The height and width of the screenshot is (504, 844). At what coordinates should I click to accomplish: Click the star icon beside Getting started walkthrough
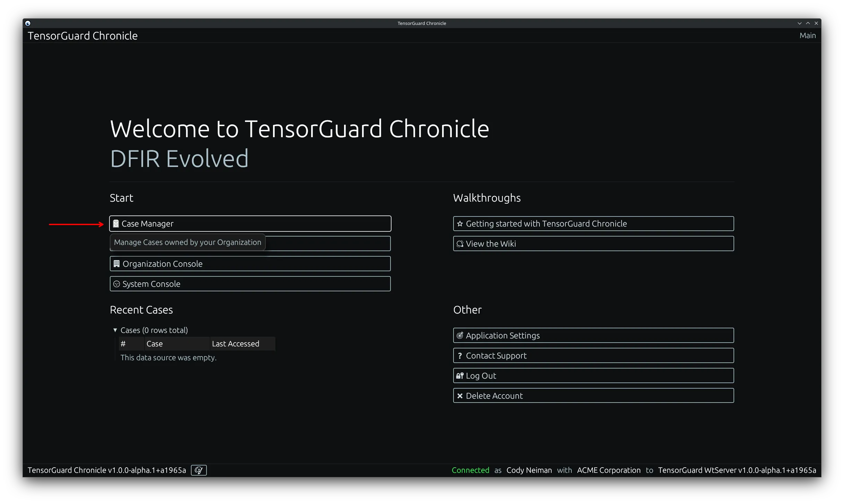[460, 223]
